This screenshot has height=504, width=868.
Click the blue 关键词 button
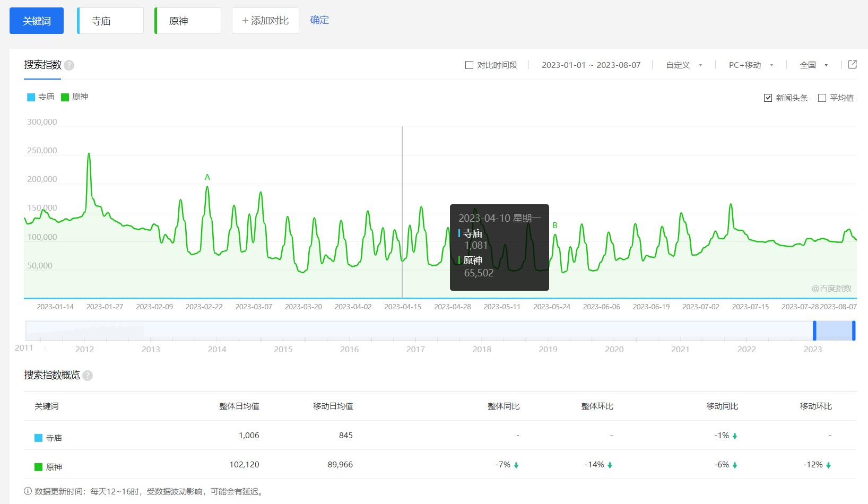pos(37,21)
